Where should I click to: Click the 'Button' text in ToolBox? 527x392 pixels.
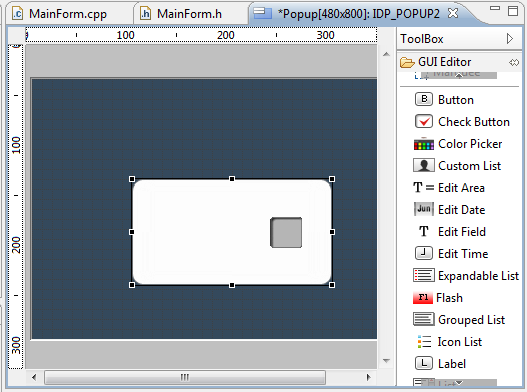click(x=456, y=100)
